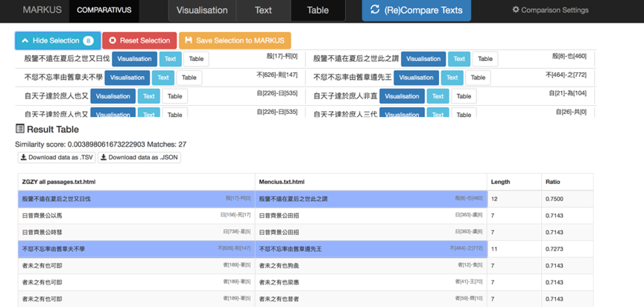Viewport: 644px width, 307px height.
Task: Click the Length value 12
Action: click(494, 199)
